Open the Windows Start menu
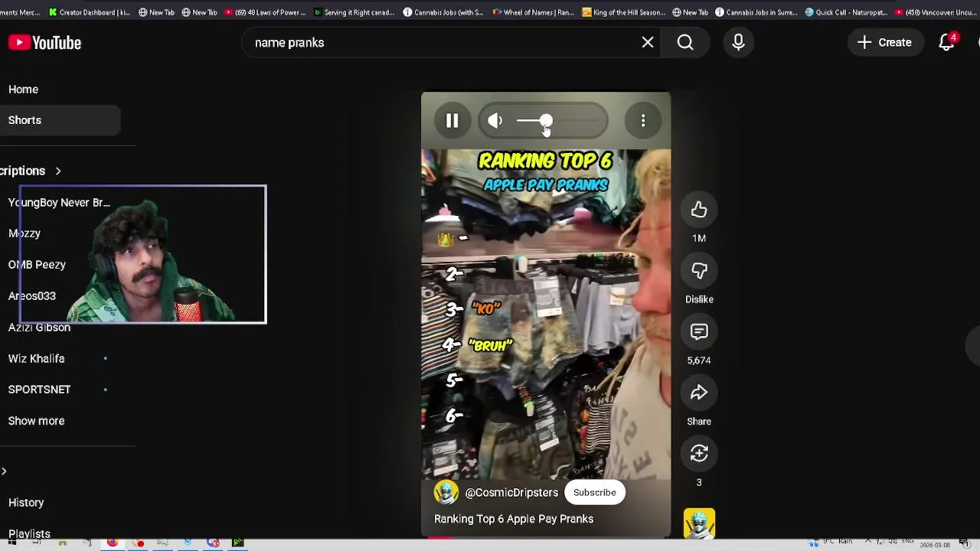 click(11, 543)
